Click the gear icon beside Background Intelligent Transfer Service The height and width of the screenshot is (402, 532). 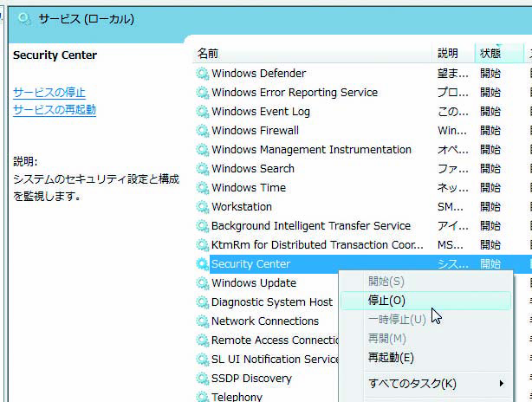(x=202, y=225)
